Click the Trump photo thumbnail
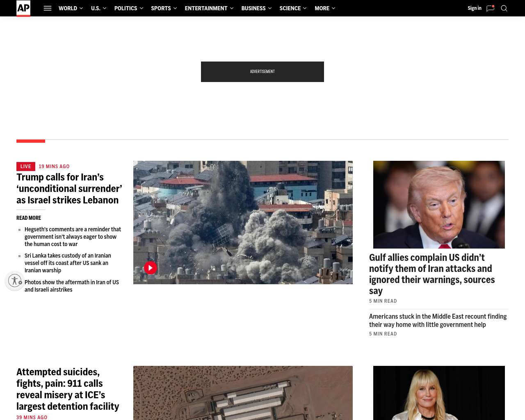Viewport: 525px width, 420px height. click(439, 204)
